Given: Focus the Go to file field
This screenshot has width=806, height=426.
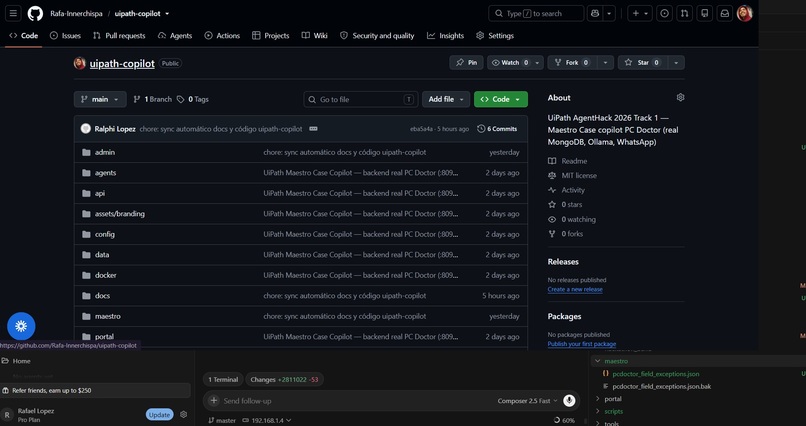Looking at the screenshot, I should tap(361, 99).
